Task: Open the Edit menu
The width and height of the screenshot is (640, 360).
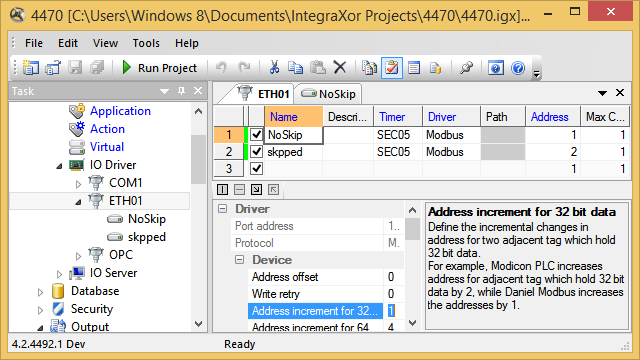Action: (x=68, y=43)
